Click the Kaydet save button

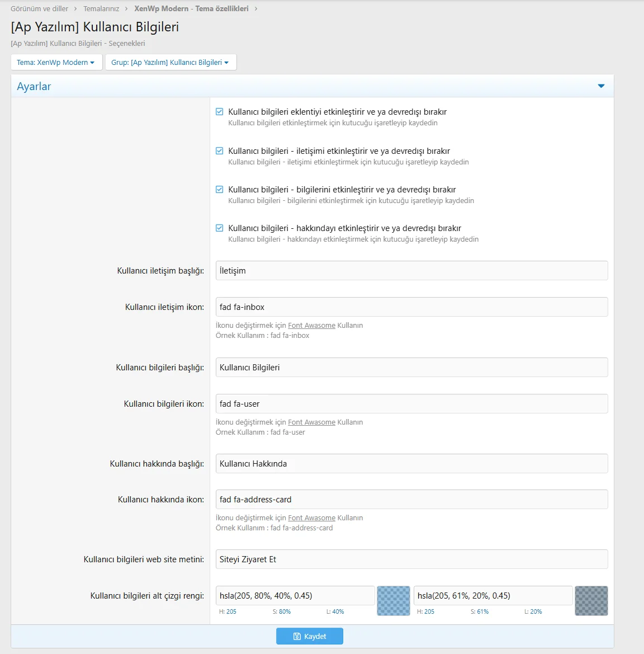(309, 636)
